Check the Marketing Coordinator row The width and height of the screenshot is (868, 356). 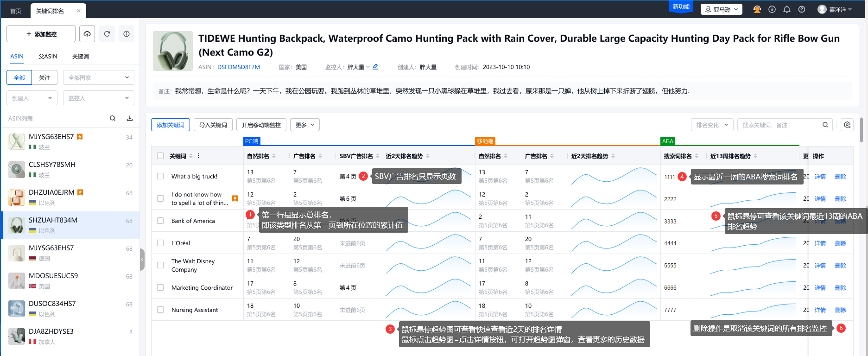[160, 287]
